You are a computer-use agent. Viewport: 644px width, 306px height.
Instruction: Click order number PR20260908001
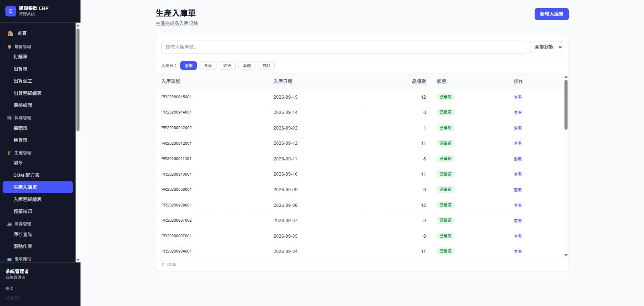pyautogui.click(x=177, y=205)
